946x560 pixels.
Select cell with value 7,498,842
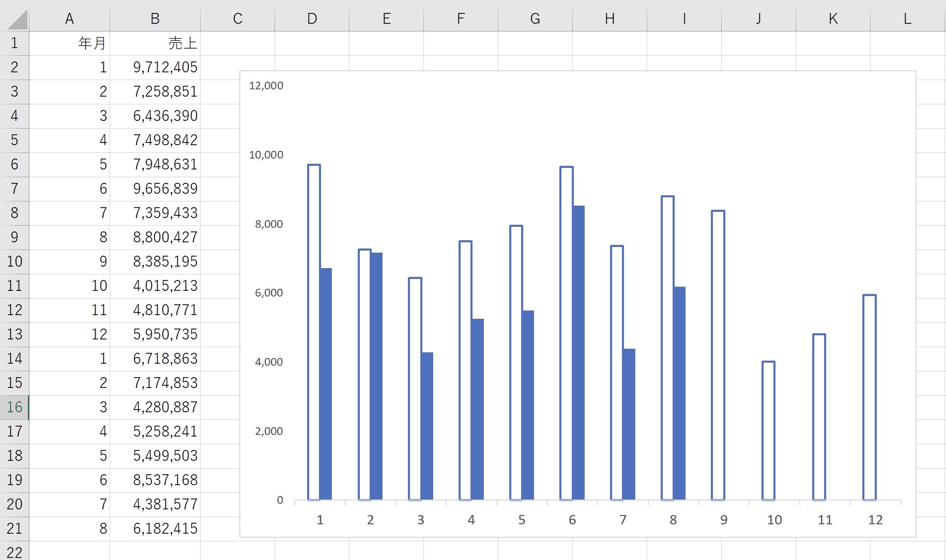pyautogui.click(x=155, y=141)
